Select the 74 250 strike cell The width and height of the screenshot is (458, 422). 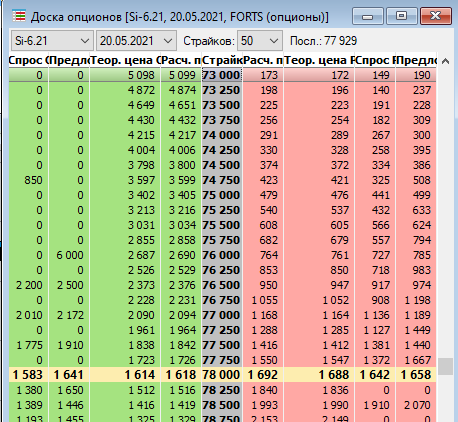point(222,150)
